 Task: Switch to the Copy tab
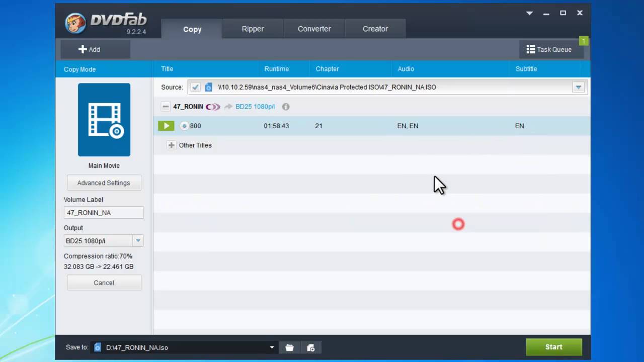(192, 29)
